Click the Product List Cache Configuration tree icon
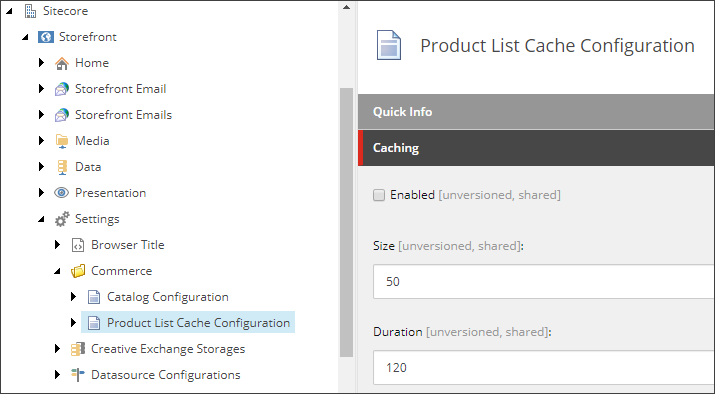The height and width of the screenshot is (394, 715). pyautogui.click(x=93, y=323)
